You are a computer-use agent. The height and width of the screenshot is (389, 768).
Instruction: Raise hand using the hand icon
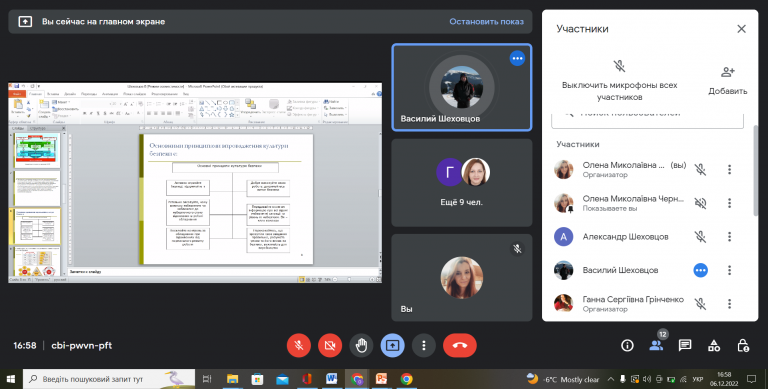point(361,345)
